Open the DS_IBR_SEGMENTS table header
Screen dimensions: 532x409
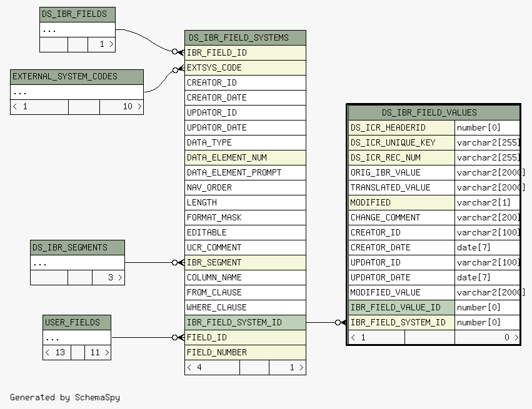[78, 248]
